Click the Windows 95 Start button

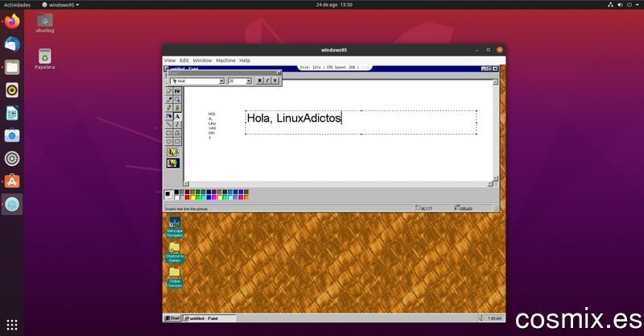[172, 318]
